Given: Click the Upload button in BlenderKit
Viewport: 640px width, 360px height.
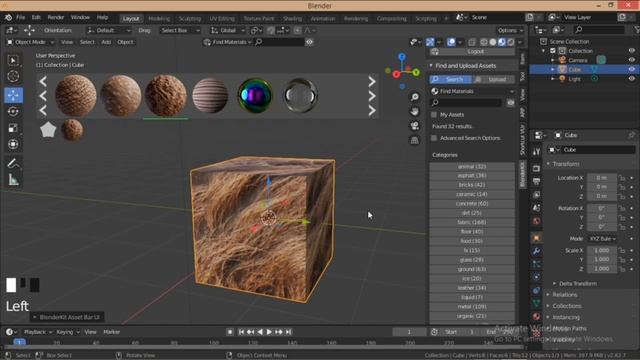Looking at the screenshot, I should (494, 79).
